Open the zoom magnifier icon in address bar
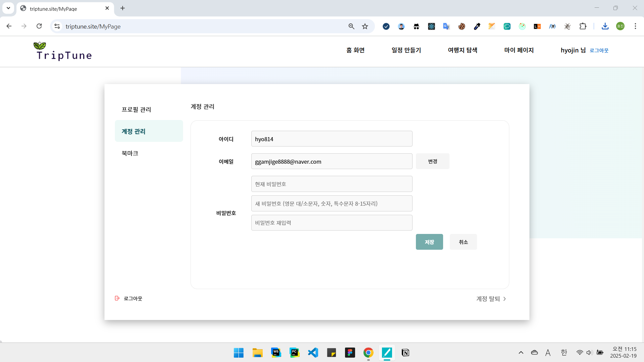Viewport: 644px width, 362px height. point(351,26)
